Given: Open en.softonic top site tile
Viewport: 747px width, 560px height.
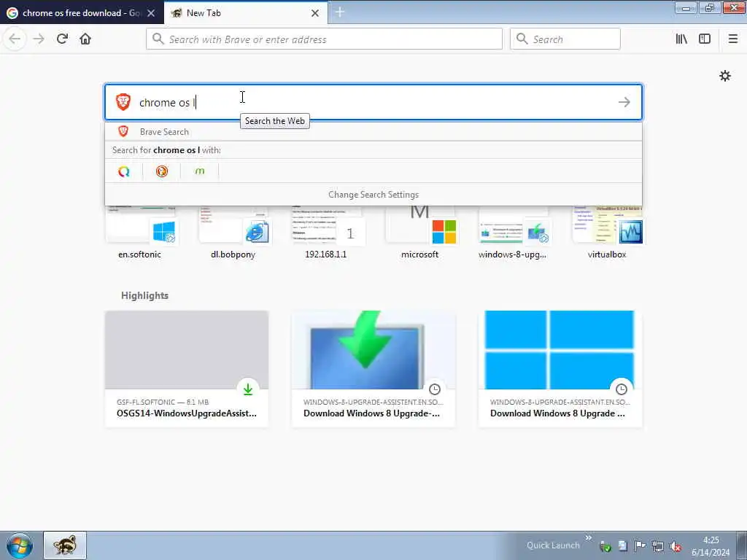Looking at the screenshot, I should coord(140,232).
